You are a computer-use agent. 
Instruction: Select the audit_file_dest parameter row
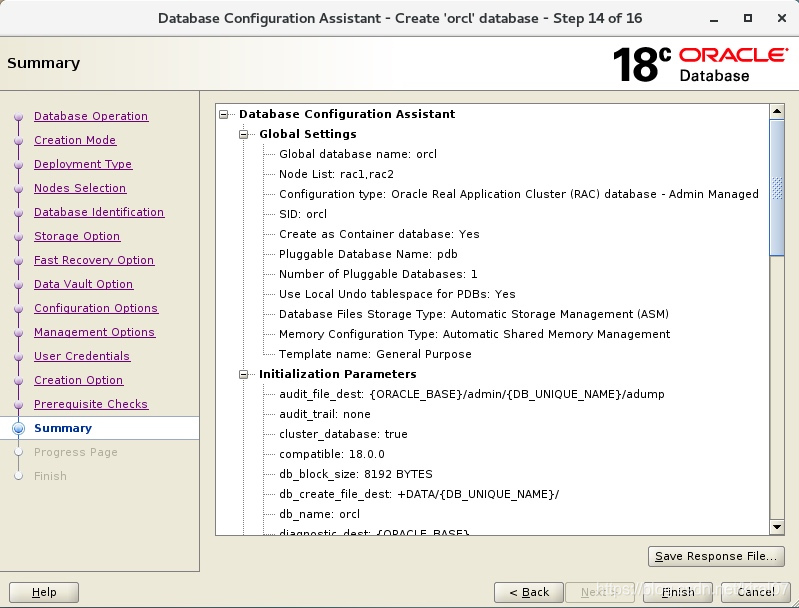pyautogui.click(x=472, y=394)
